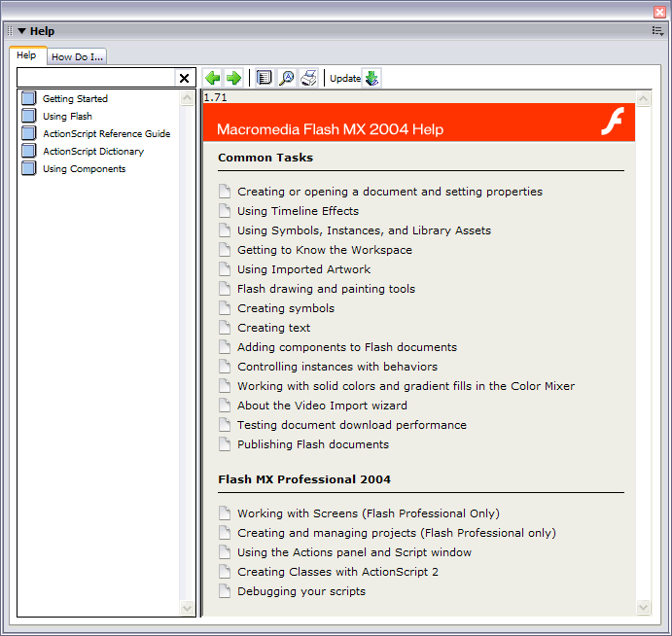
Task: Open Color Mixer solid colors topic
Action: click(x=406, y=386)
